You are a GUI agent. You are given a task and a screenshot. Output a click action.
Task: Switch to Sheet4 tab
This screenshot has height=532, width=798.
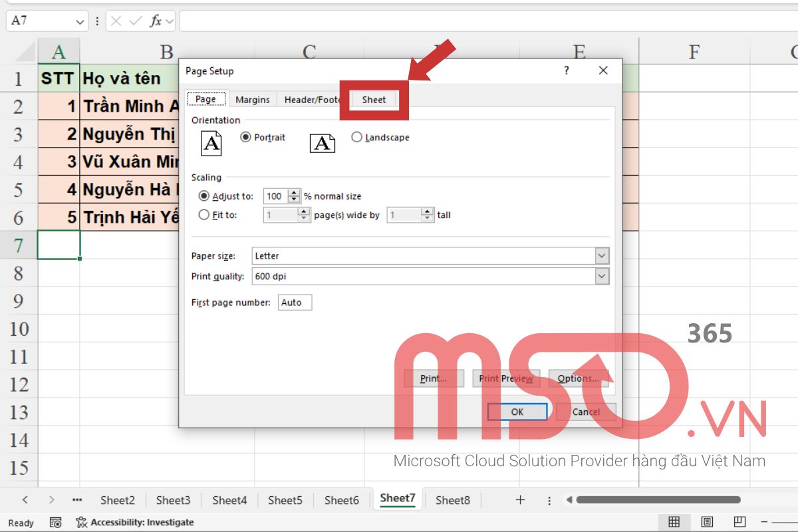[229, 500]
